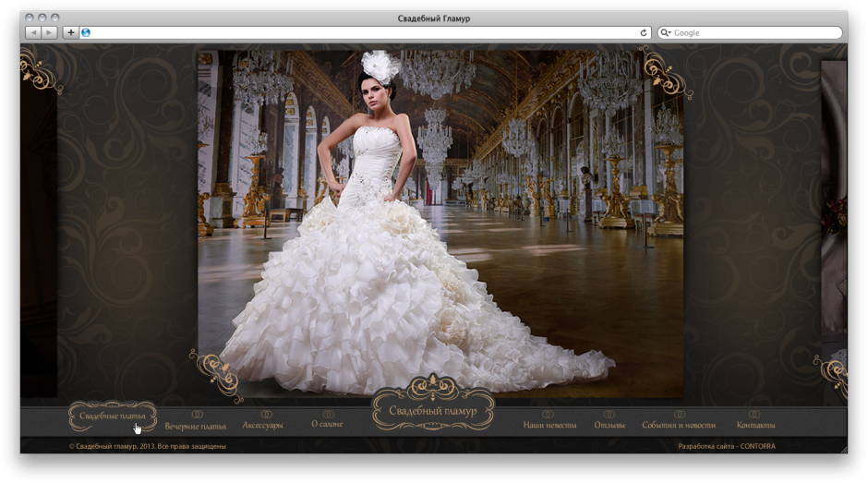The image size is (868, 483).
Task: Navigate to Контакты page
Action: pyautogui.click(x=755, y=425)
